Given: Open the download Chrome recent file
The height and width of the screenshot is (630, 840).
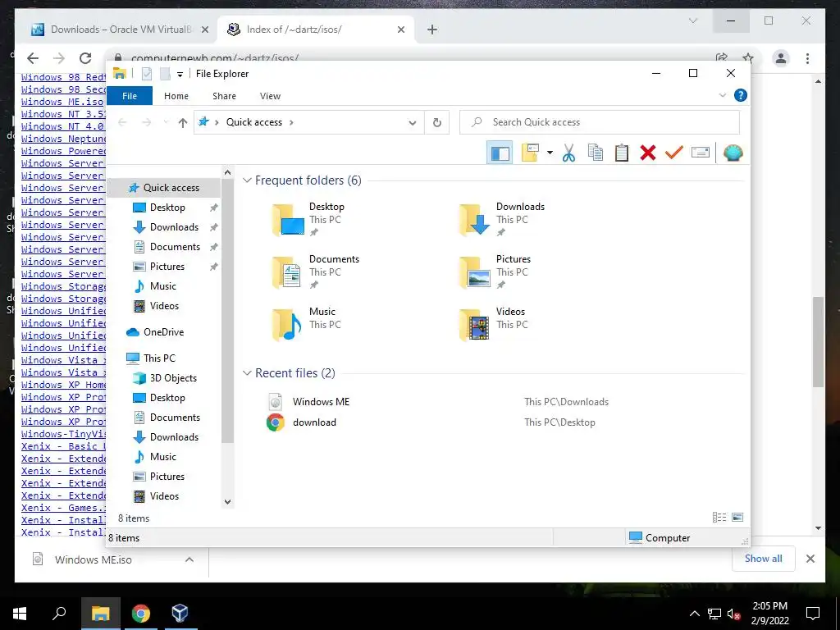Looking at the screenshot, I should coord(314,422).
